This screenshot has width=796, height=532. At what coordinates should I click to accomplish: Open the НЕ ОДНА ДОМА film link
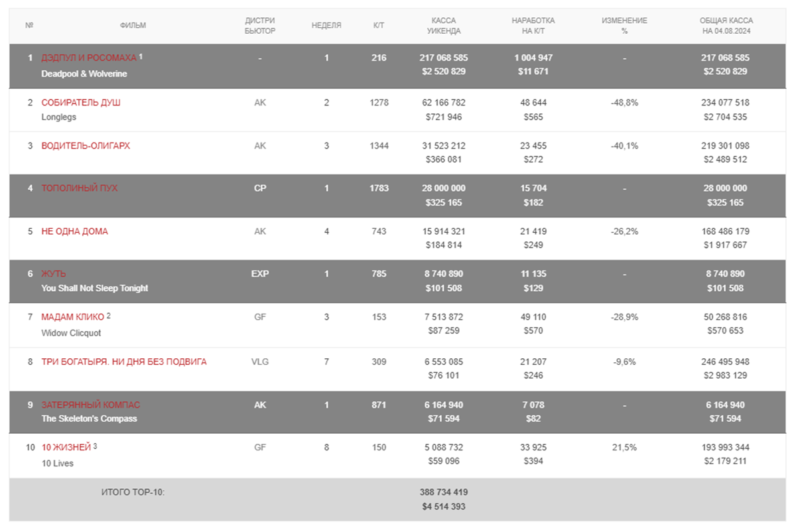[74, 232]
